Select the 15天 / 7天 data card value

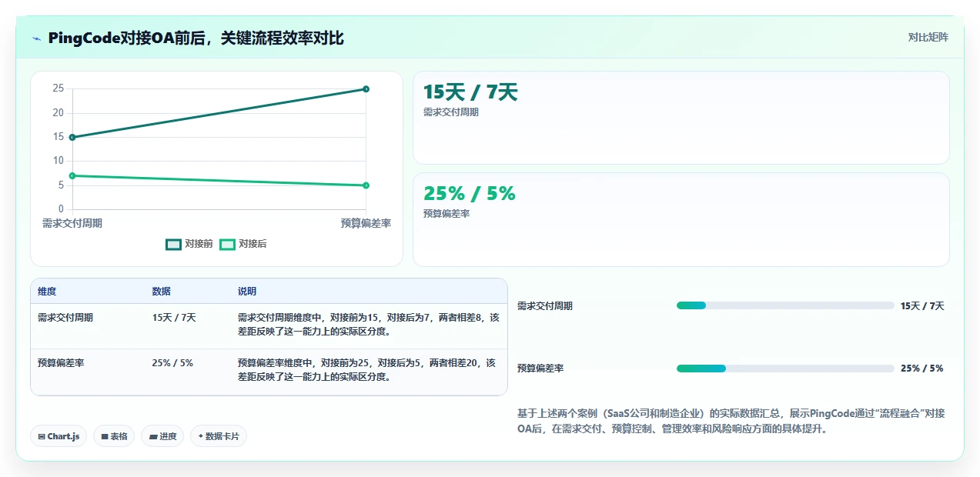[x=470, y=92]
